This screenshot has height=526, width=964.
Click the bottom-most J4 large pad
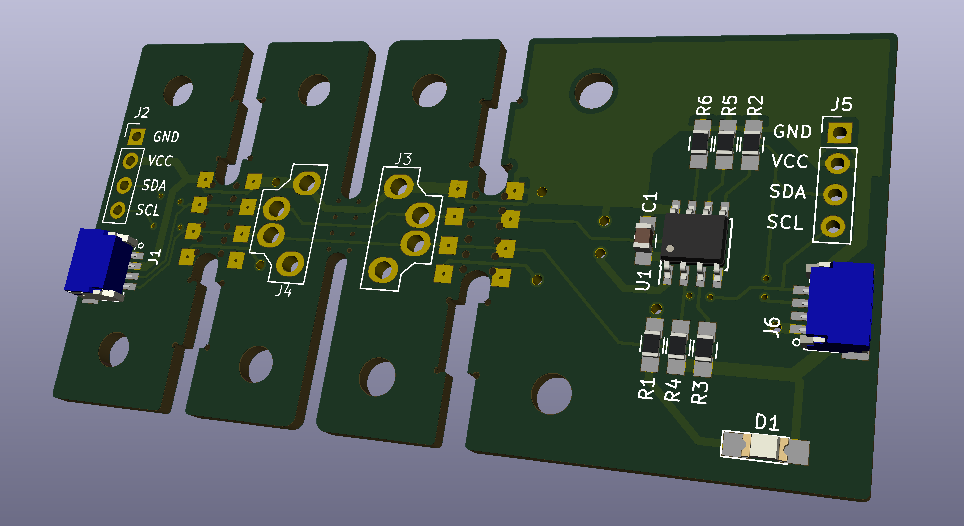tap(289, 264)
